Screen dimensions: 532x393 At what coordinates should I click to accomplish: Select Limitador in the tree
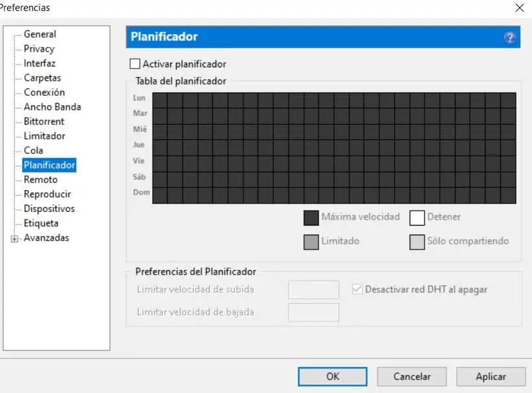pos(45,136)
